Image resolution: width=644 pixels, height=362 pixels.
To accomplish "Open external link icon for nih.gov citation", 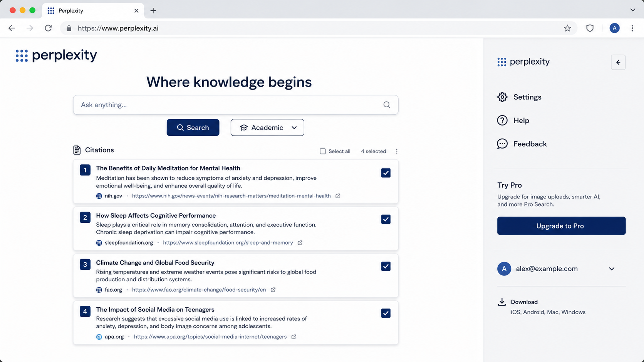I will pos(338,196).
